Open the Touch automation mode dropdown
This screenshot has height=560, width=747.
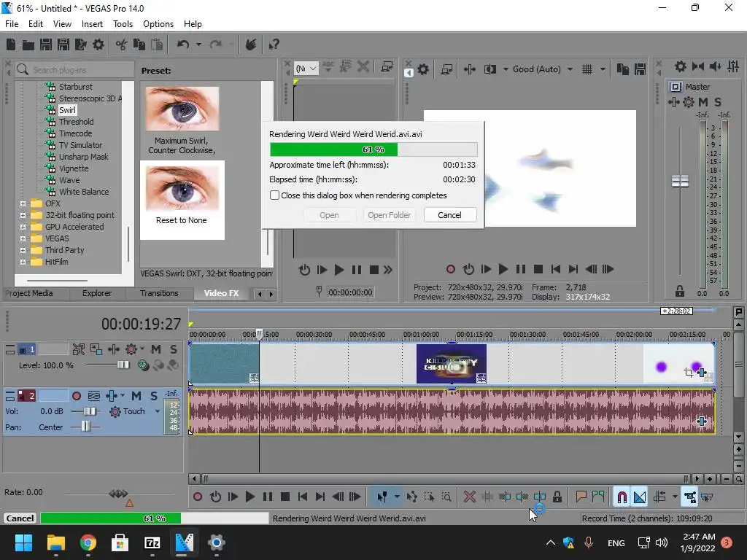(x=158, y=411)
